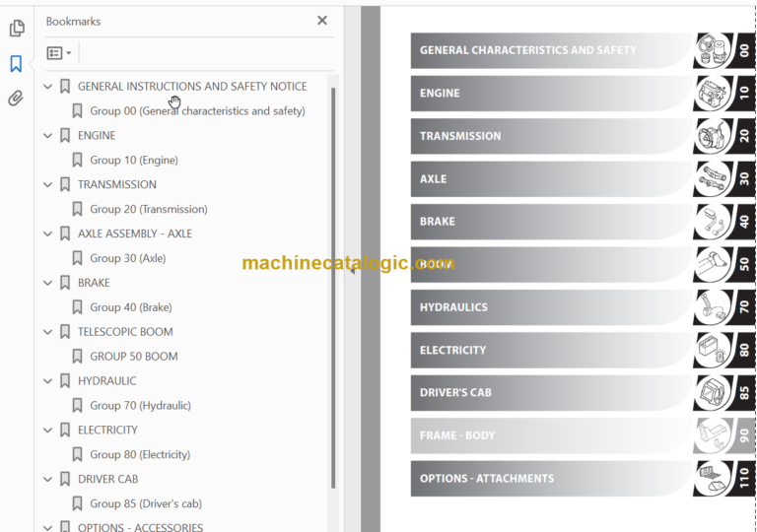757x532 pixels.
Task: Open bookmark Group 85 (Driver's cab)
Action: 146,503
